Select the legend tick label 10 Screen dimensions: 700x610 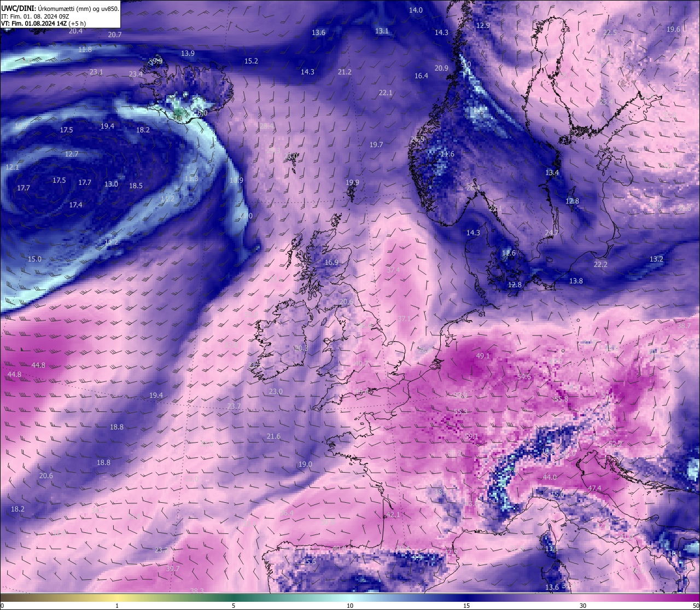point(350,606)
